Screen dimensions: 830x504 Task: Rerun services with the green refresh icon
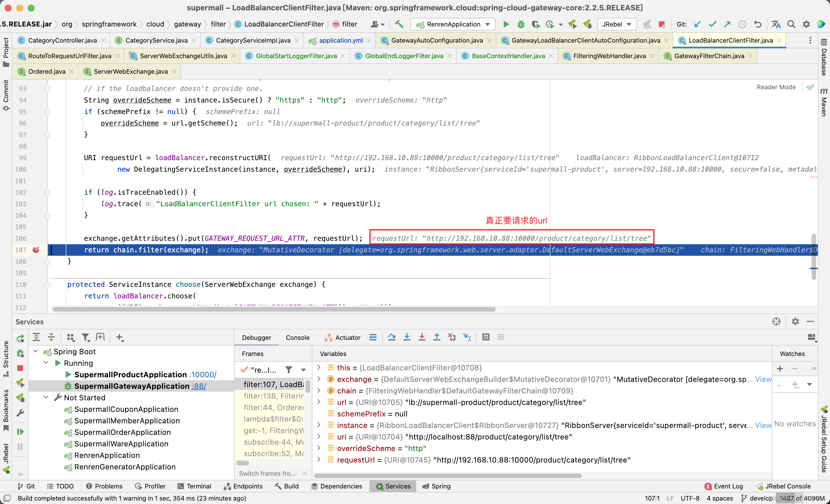click(x=20, y=338)
